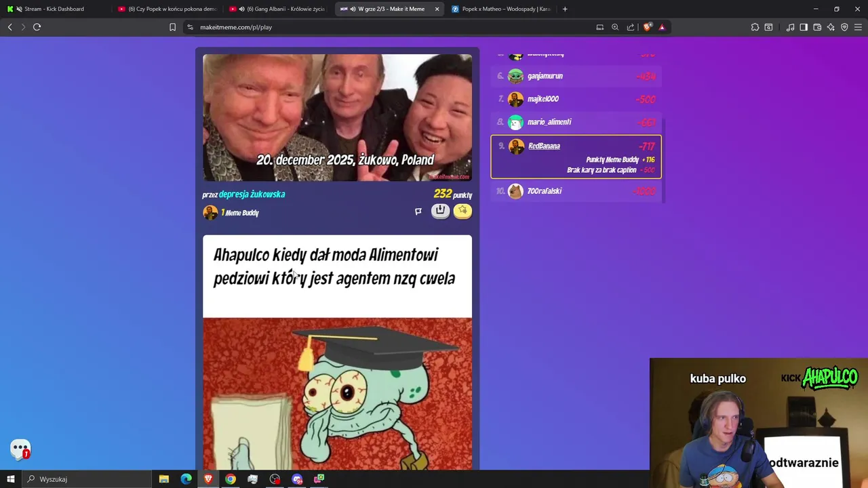
Task: Open the Brave Wallet icon
Action: click(x=817, y=27)
